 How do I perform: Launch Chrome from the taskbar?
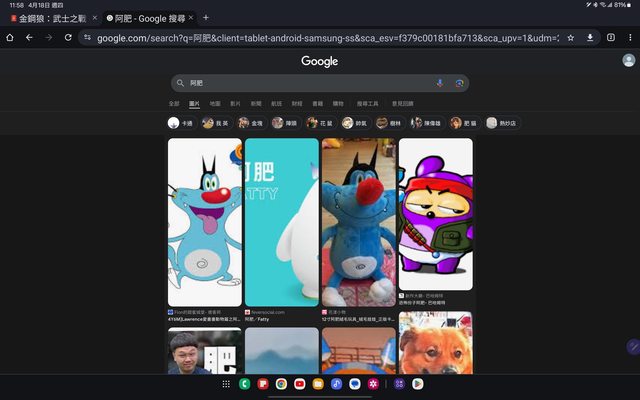282,384
